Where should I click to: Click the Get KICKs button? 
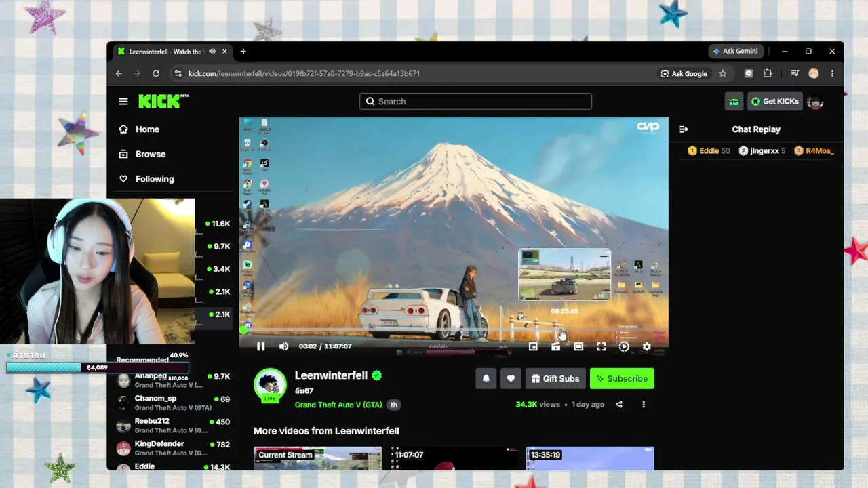click(x=775, y=102)
